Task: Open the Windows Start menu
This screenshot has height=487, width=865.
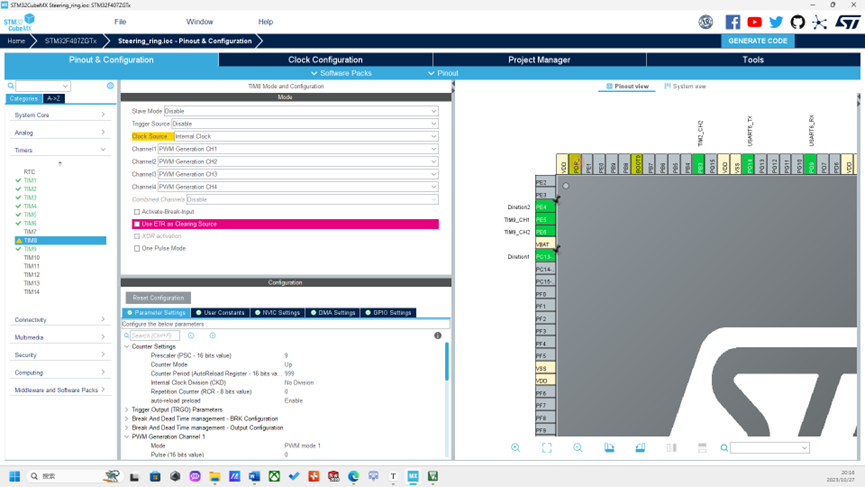Action: 15,476
